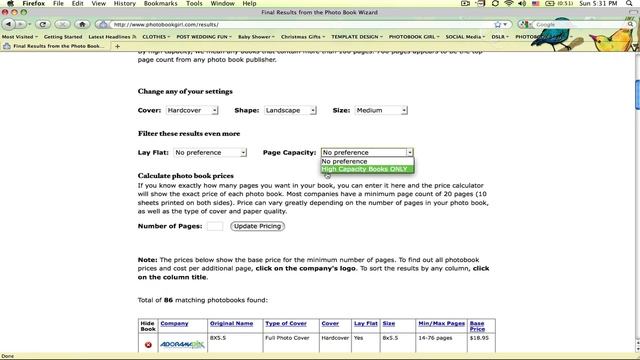Expand the SOCIAL Media bookmarks folder
The image size is (640, 360).
pos(465,37)
